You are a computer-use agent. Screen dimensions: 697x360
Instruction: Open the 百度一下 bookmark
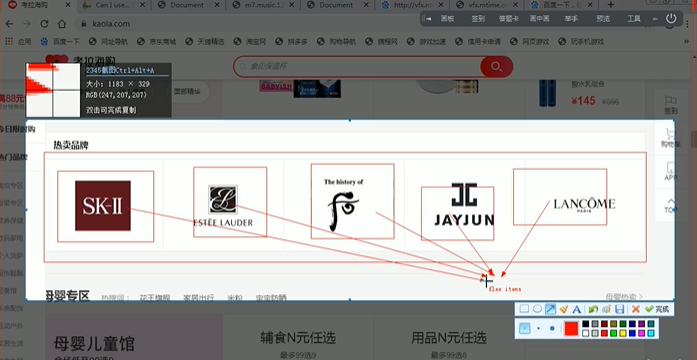click(60, 41)
